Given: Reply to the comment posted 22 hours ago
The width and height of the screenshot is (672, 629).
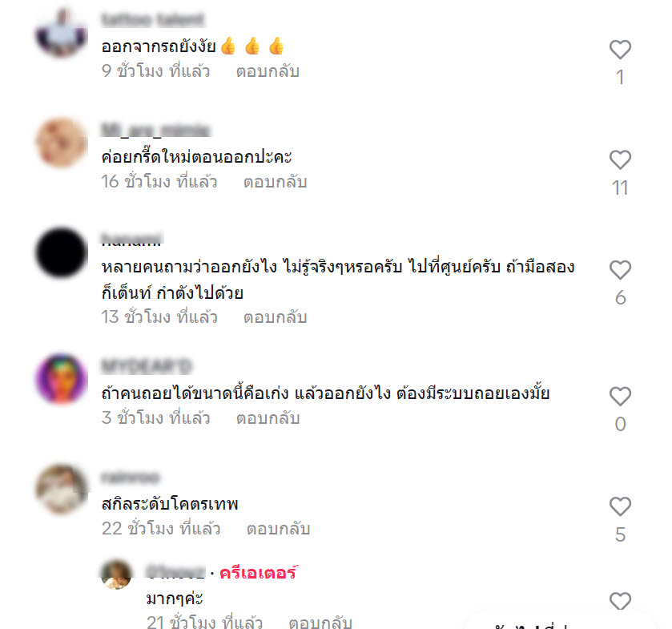Looking at the screenshot, I should coord(278,529).
